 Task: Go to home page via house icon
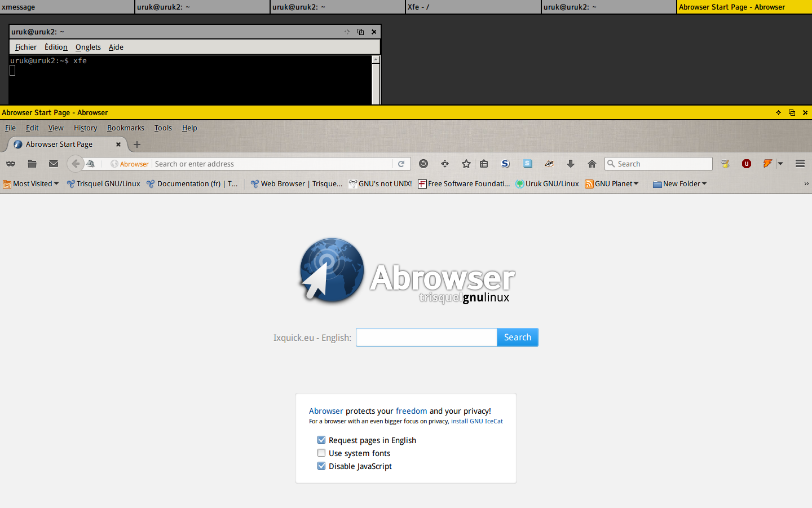pos(592,164)
